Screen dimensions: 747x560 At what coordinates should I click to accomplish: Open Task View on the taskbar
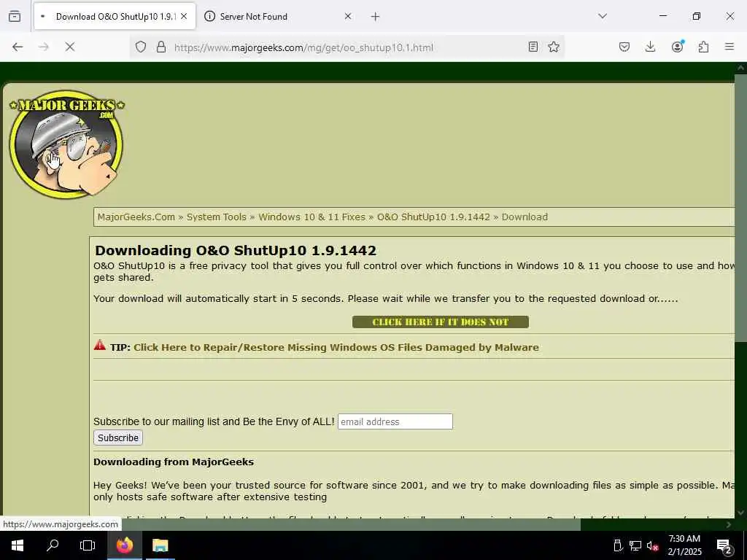click(x=88, y=545)
